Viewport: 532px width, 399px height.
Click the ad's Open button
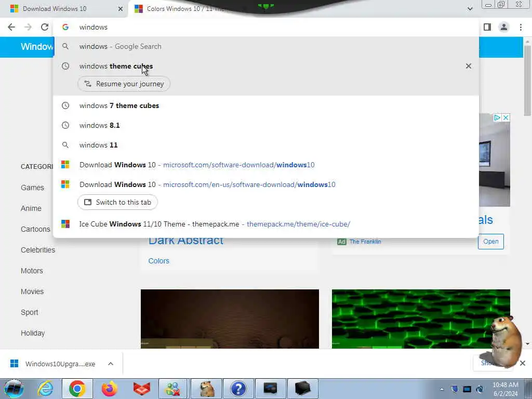pyautogui.click(x=490, y=241)
